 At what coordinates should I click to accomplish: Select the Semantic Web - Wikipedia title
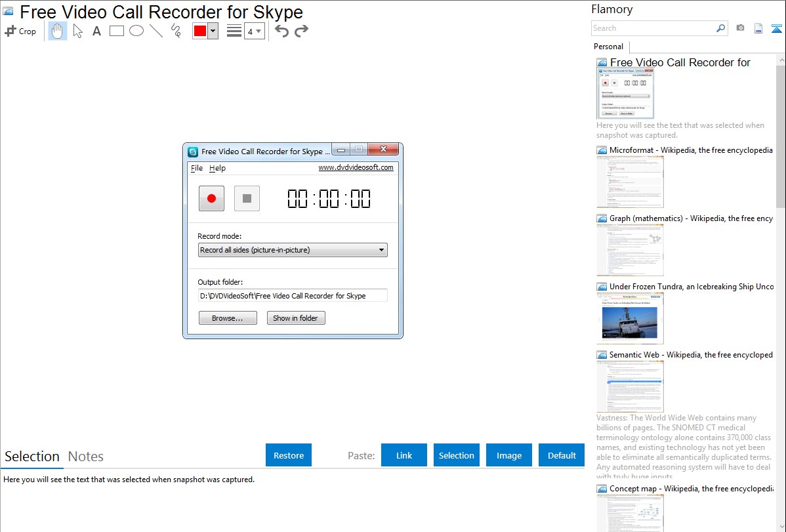(x=691, y=354)
